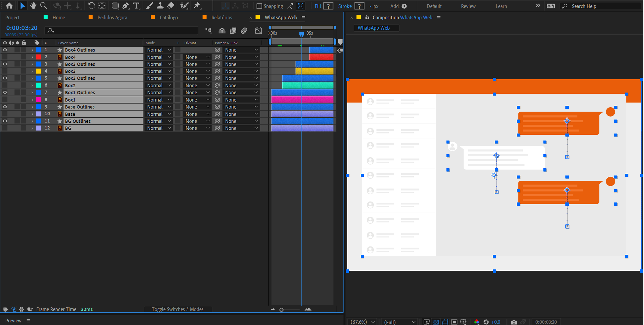This screenshot has width=644, height=325.
Task: Select the Selection (arrow) tool
Action: point(22,6)
